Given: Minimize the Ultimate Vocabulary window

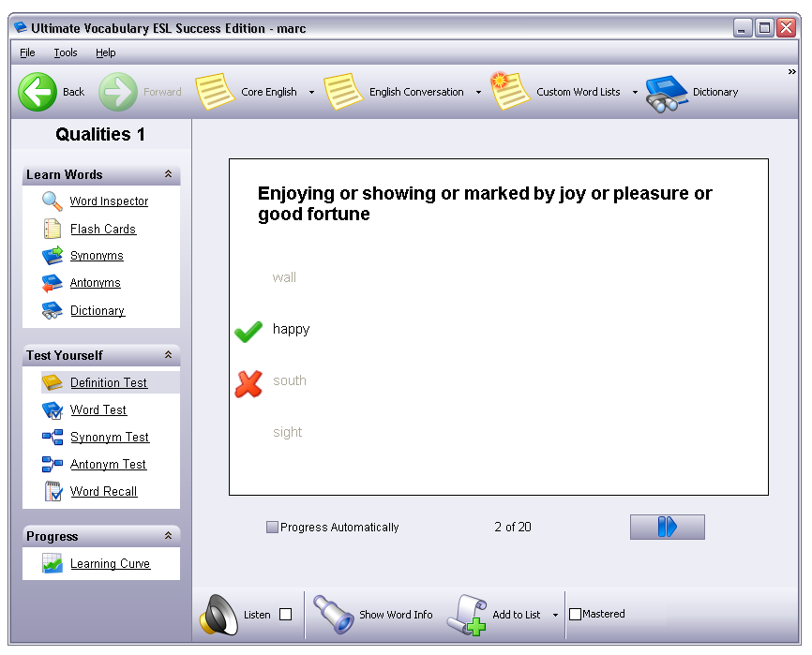Looking at the screenshot, I should [742, 27].
